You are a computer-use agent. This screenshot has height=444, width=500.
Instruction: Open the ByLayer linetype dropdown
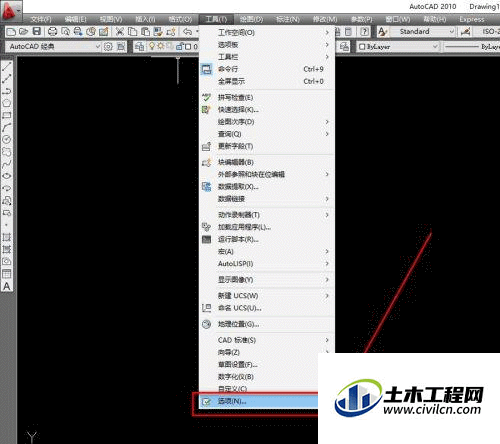472,47
